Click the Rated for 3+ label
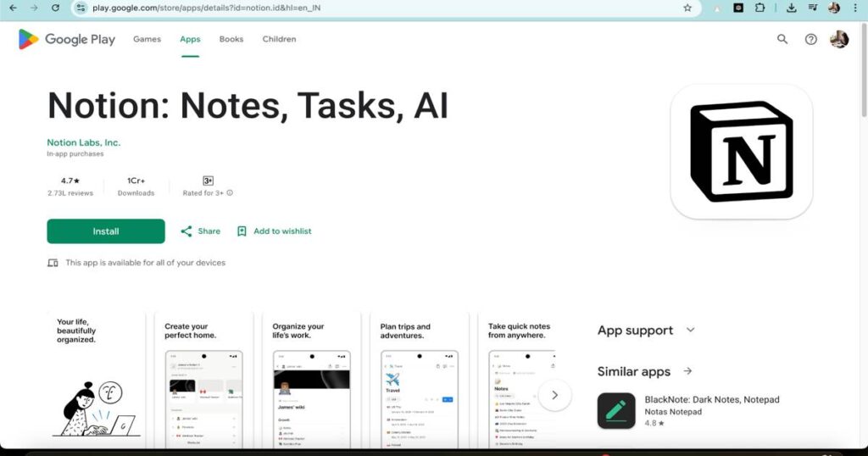Image resolution: width=868 pixels, height=456 pixels. tap(203, 193)
